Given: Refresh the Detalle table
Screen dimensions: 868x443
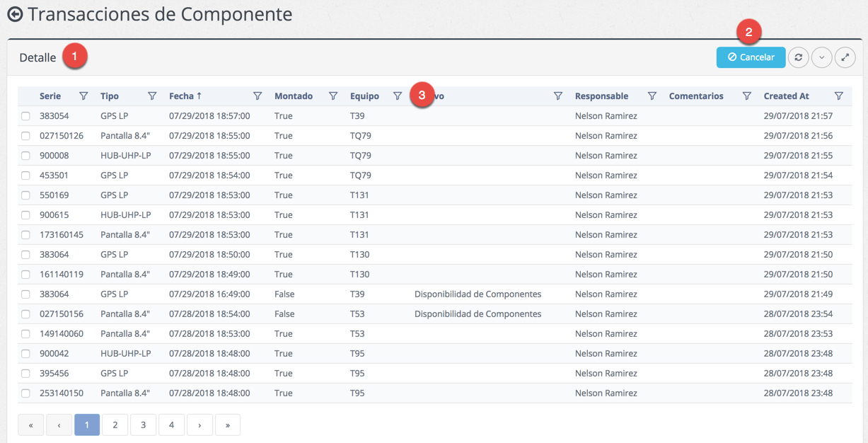Looking at the screenshot, I should 799,57.
